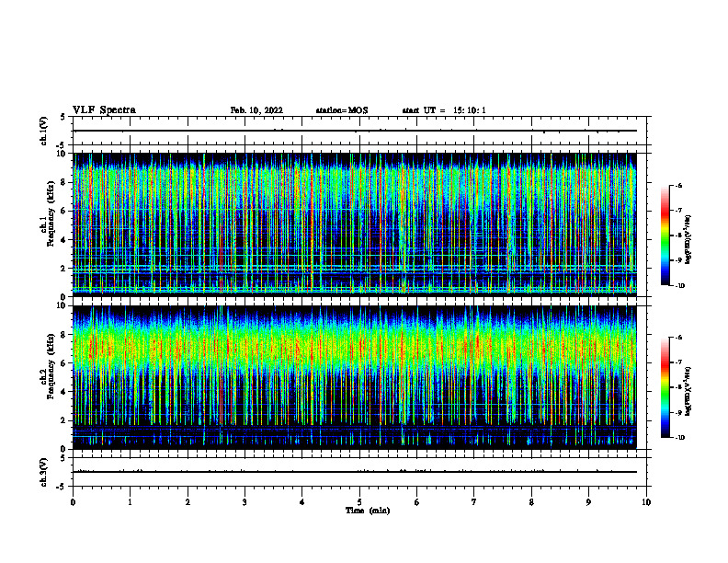This screenshot has width=728, height=563.
Task: Click the "-7" label on ch.2 color scale
Action: click(x=678, y=362)
